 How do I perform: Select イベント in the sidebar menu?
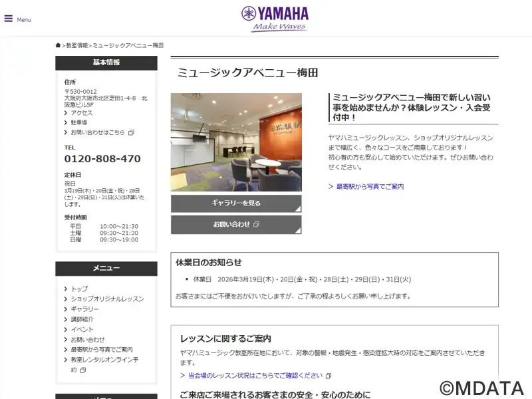pos(82,329)
